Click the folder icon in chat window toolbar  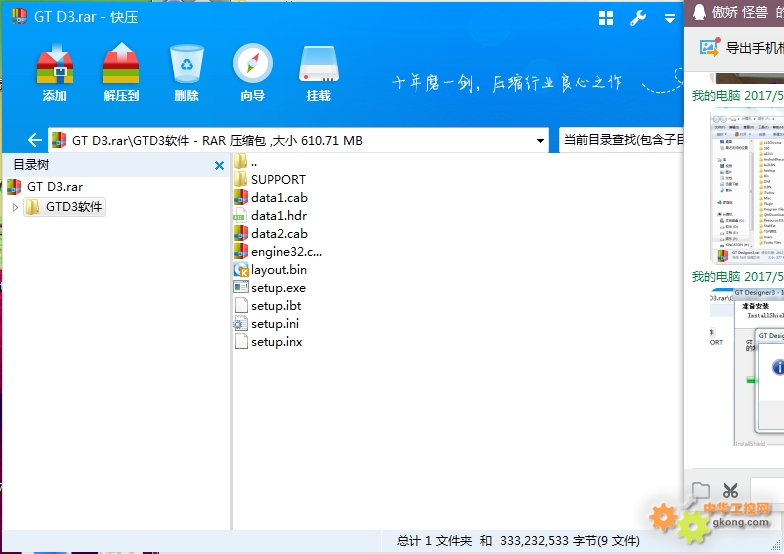pos(700,490)
